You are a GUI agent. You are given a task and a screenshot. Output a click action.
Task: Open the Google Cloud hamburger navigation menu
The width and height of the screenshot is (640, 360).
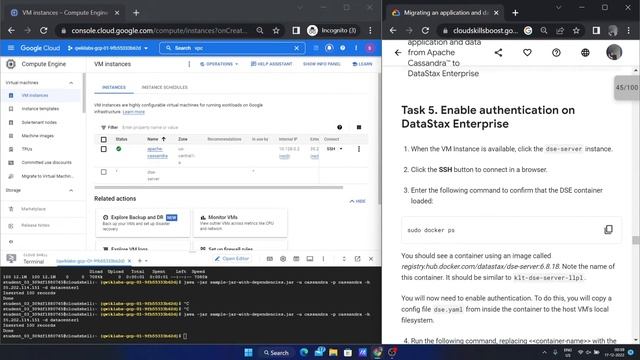11,48
